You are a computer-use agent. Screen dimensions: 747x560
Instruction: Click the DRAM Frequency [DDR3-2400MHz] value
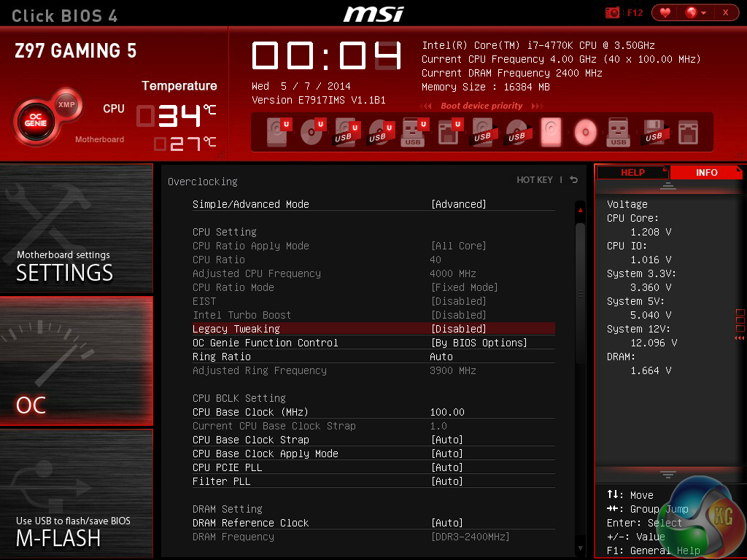pos(471,536)
